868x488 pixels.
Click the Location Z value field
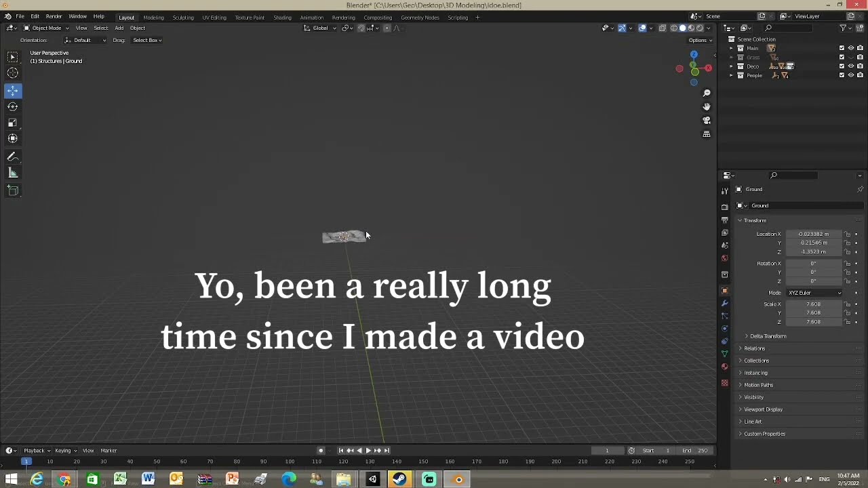click(x=814, y=251)
